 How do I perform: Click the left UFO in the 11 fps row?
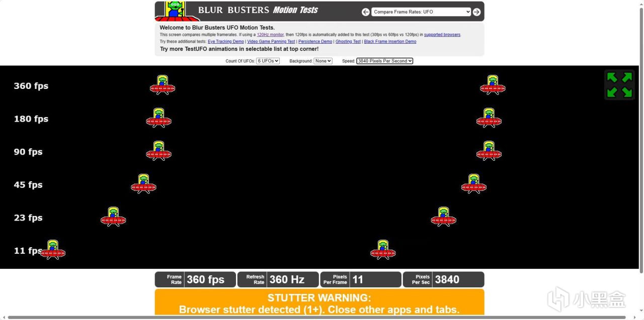(53, 250)
